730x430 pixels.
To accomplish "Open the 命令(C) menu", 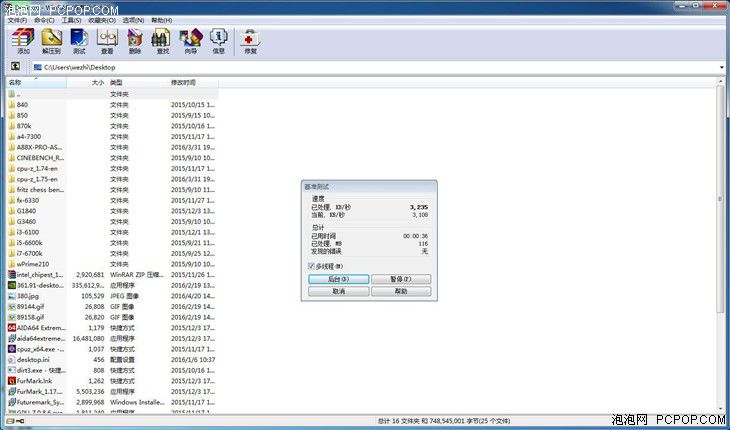I will [x=44, y=20].
